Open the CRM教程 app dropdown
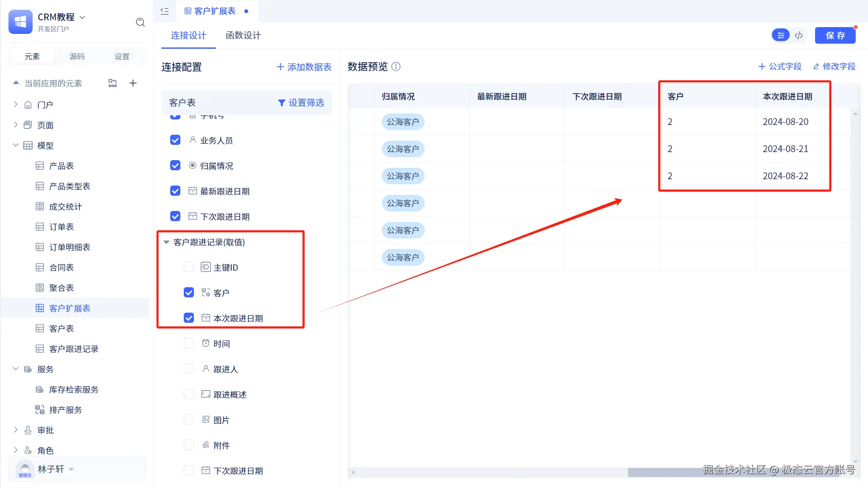This screenshot has width=868, height=488. 83,17
